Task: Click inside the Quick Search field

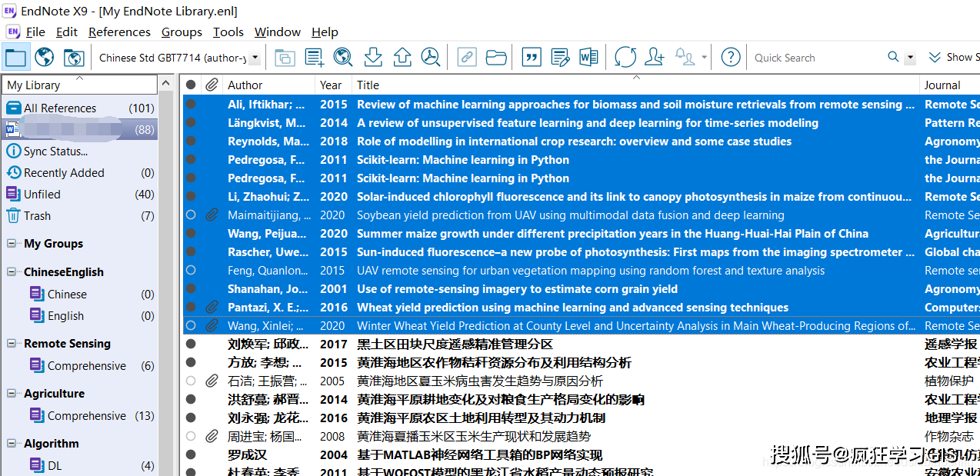Action: (815, 57)
